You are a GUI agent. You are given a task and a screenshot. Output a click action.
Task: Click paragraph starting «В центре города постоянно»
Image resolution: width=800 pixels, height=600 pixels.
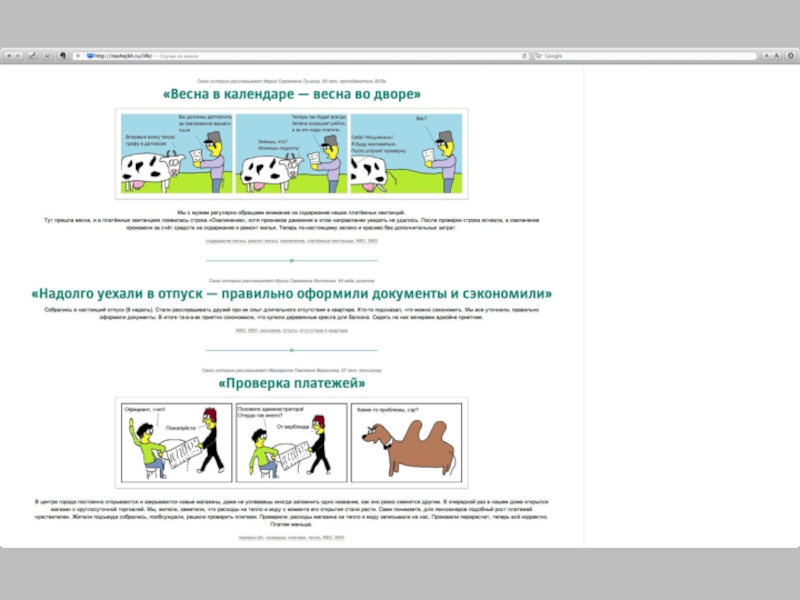291,513
